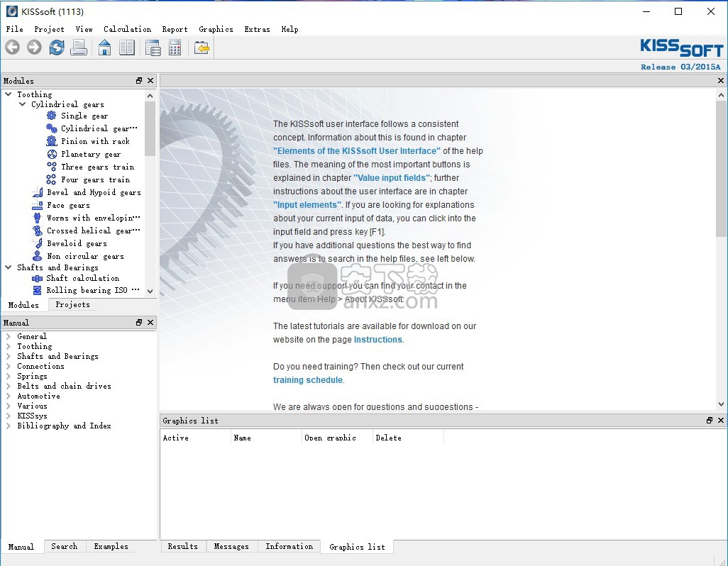Open the Planetary gear module

tap(90, 154)
